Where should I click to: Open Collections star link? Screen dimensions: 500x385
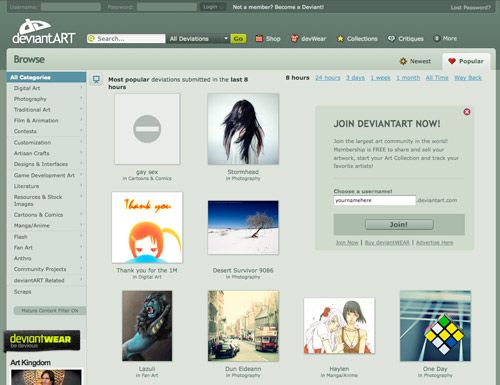pyautogui.click(x=357, y=39)
